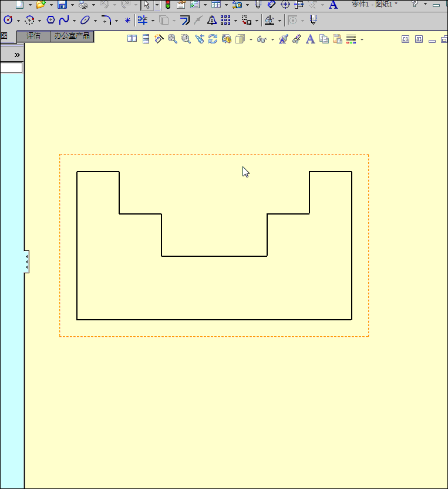Open the Options checklist icon

coord(195,5)
